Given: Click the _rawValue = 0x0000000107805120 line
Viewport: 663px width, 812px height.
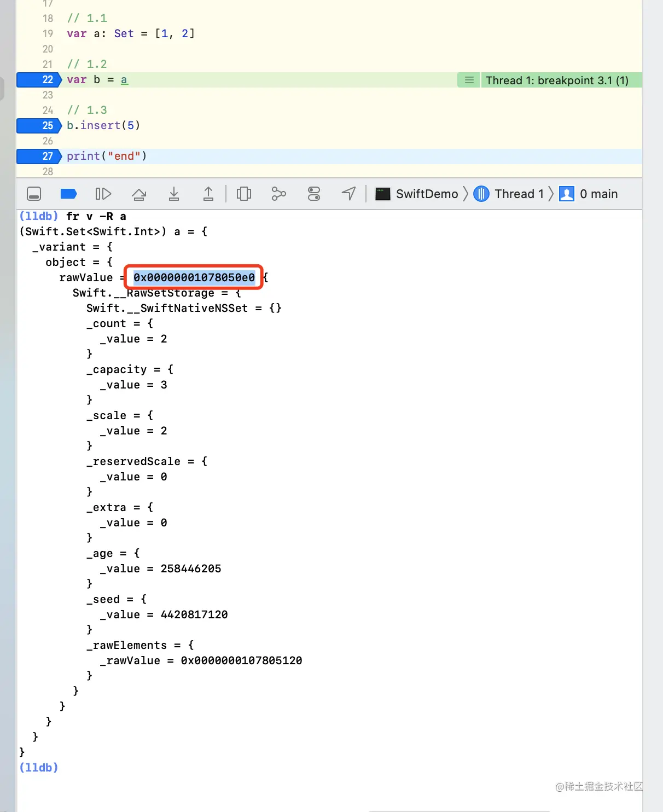Looking at the screenshot, I should tap(201, 660).
